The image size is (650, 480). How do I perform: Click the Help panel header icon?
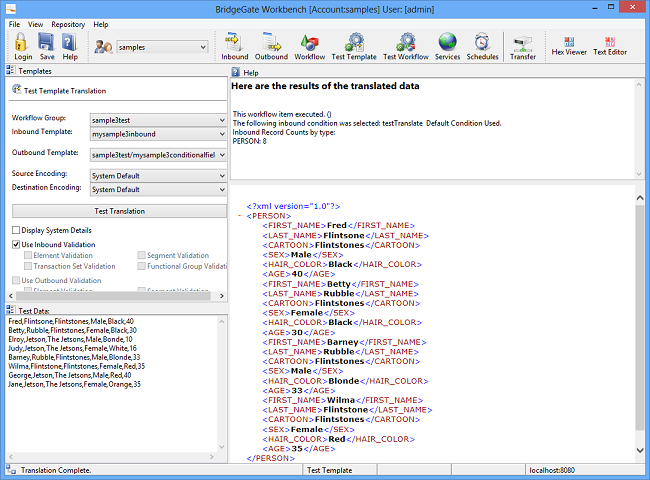pyautogui.click(x=235, y=72)
